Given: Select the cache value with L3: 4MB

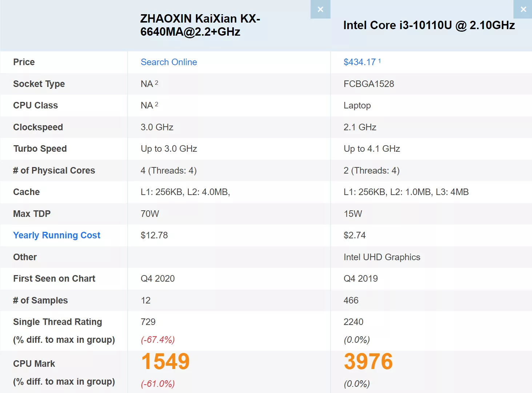Looking at the screenshot, I should coord(406,192).
